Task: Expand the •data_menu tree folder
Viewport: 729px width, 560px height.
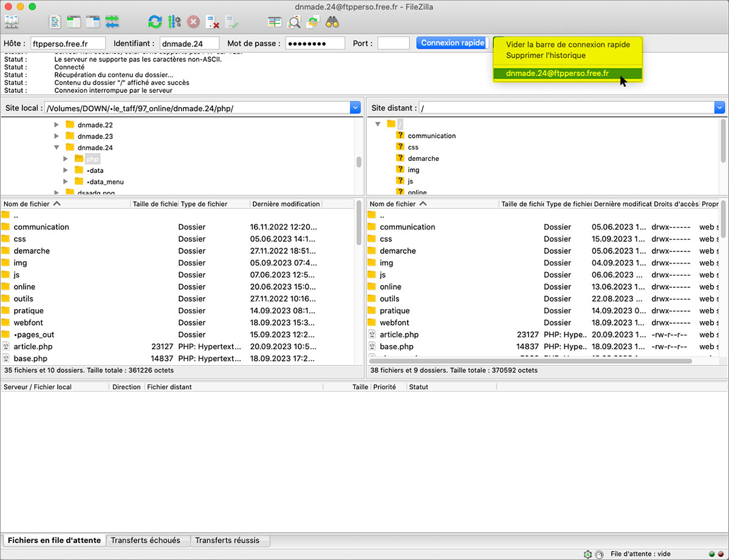Action: [66, 182]
